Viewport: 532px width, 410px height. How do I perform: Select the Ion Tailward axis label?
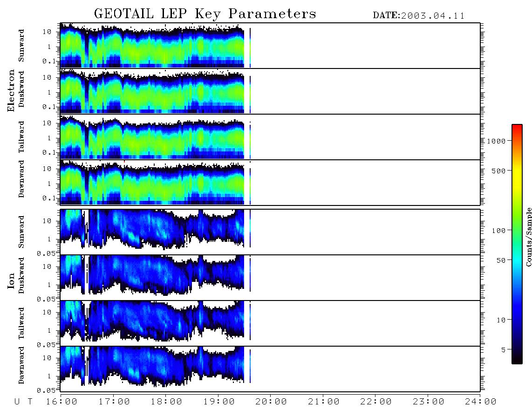tap(21, 323)
